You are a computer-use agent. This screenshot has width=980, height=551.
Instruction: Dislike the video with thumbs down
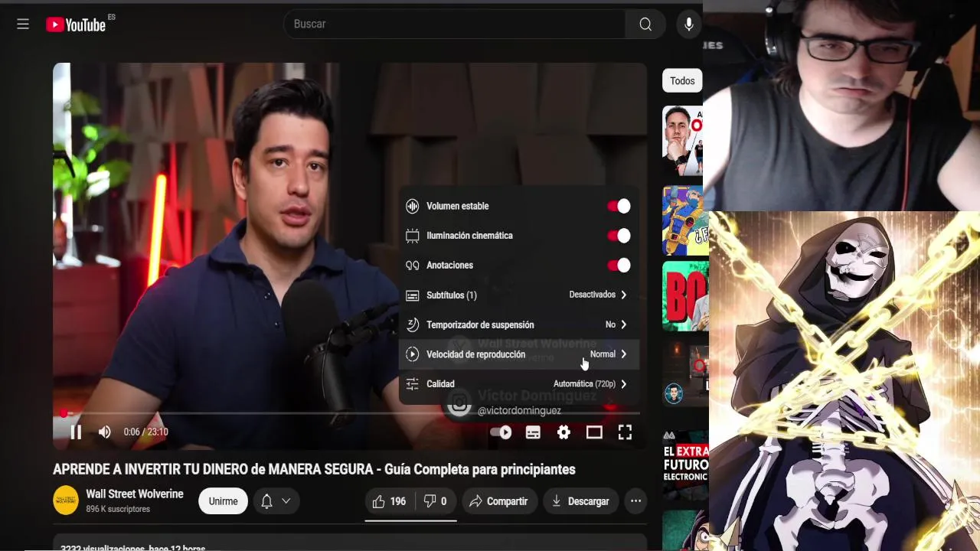coord(435,501)
